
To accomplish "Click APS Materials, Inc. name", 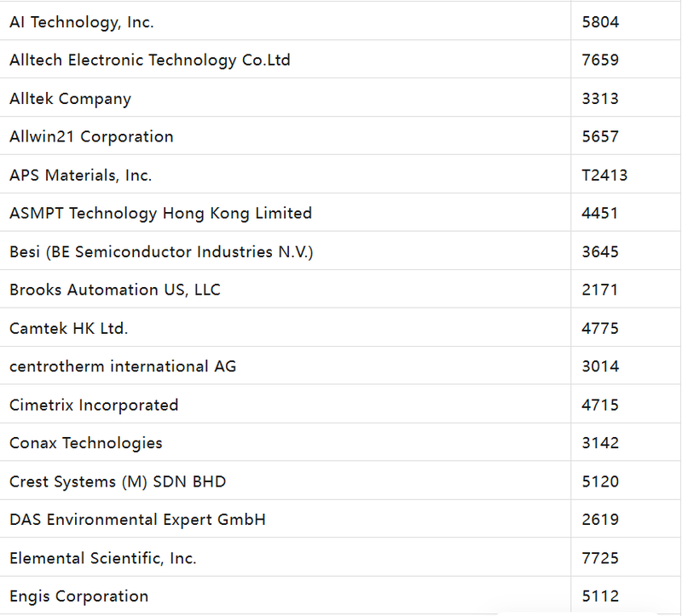I will (81, 176).
